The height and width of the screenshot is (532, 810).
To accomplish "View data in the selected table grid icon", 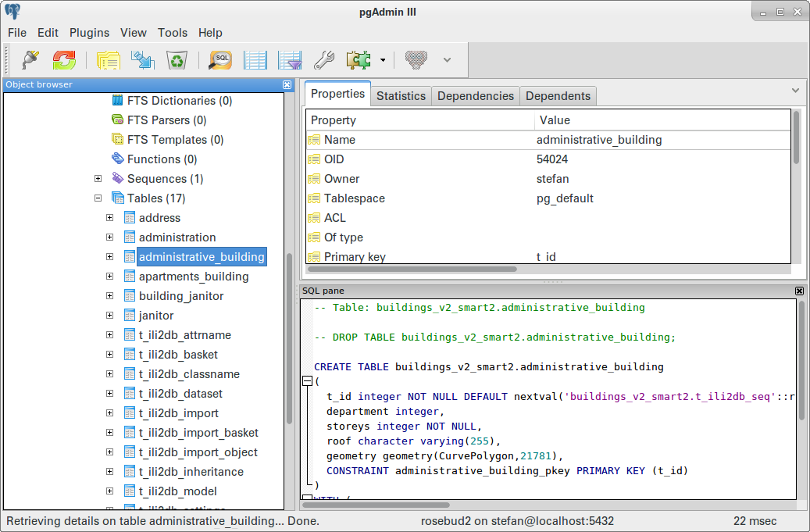I will pos(255,60).
